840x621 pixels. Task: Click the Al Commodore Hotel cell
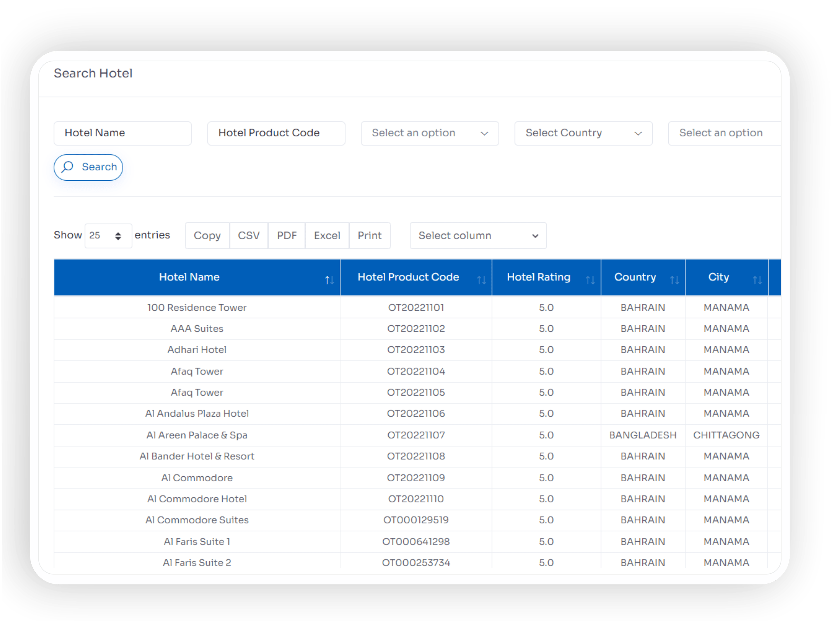pyautogui.click(x=197, y=499)
